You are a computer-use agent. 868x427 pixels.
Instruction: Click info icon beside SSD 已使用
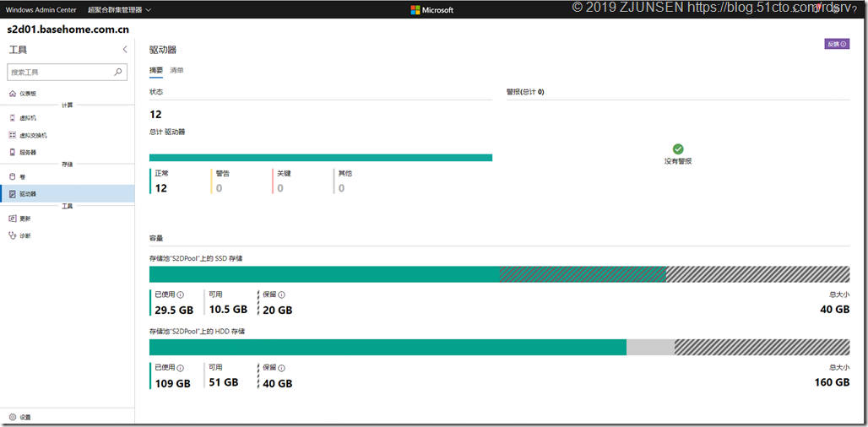181,295
